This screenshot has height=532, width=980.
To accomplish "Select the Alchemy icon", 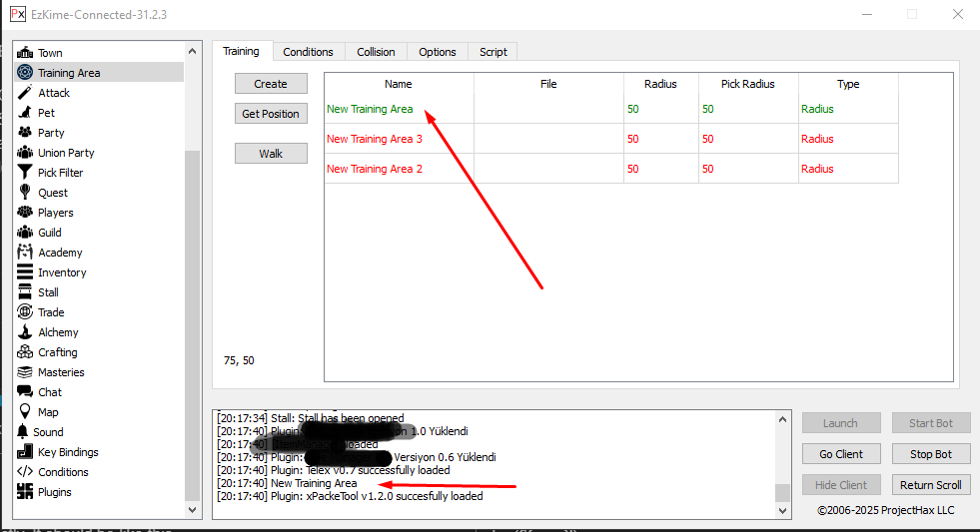I will tap(25, 332).
